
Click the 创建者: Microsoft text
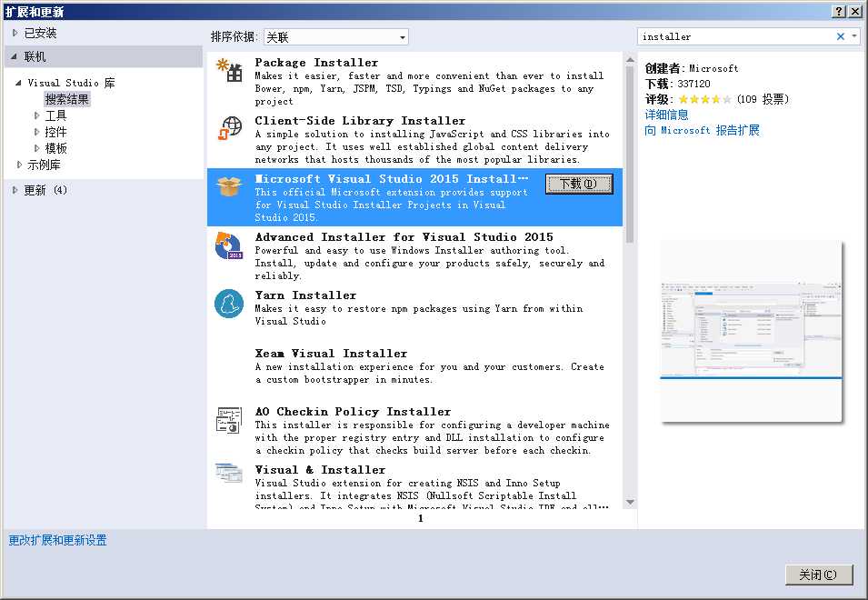(692, 68)
